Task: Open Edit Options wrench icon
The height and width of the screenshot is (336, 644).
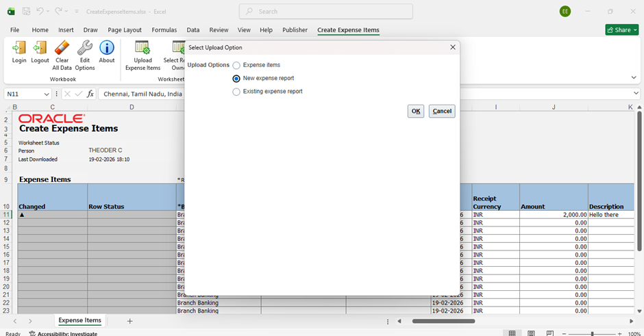Action: tap(84, 48)
